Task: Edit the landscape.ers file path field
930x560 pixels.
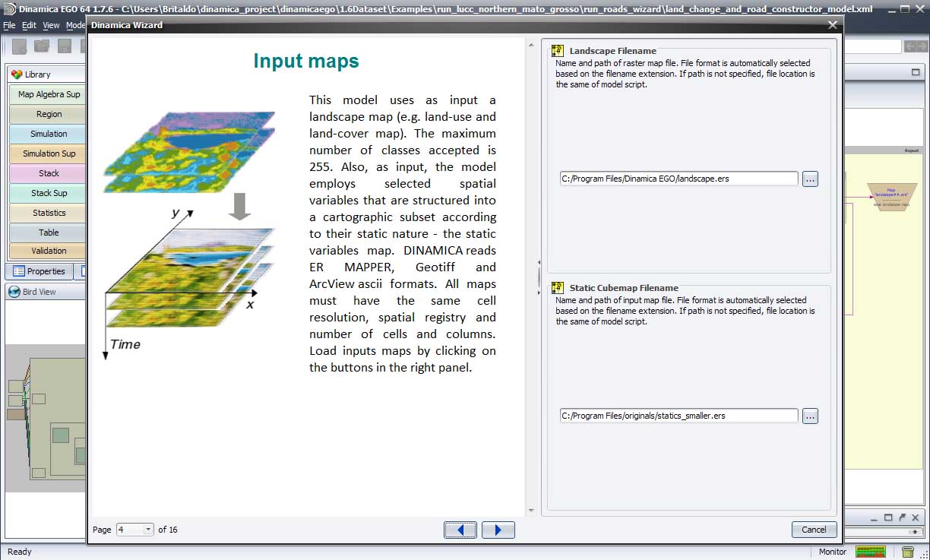Action: click(x=679, y=179)
